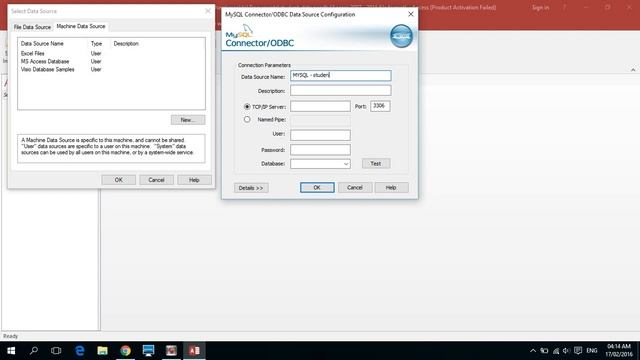640x360 pixels.
Task: Switch to Microsoft Access taskbar icon
Action: tap(194, 351)
